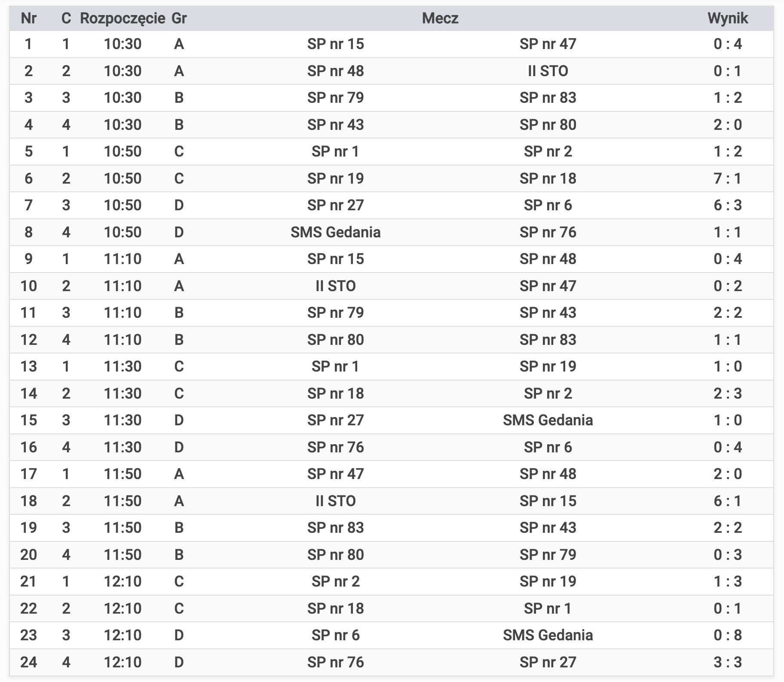
Task: Click the Mecz column header
Action: [x=440, y=18]
